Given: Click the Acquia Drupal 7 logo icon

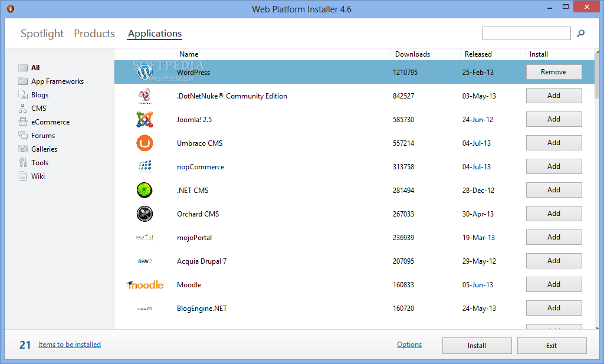Looking at the screenshot, I should 145,261.
